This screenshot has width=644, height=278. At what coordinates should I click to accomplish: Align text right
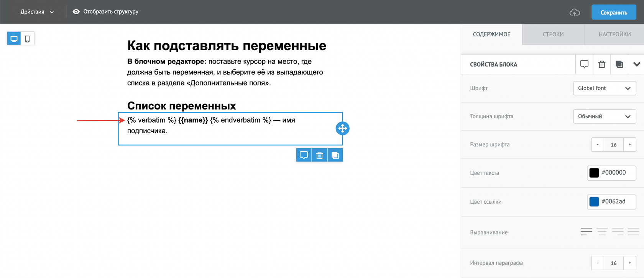click(x=618, y=232)
